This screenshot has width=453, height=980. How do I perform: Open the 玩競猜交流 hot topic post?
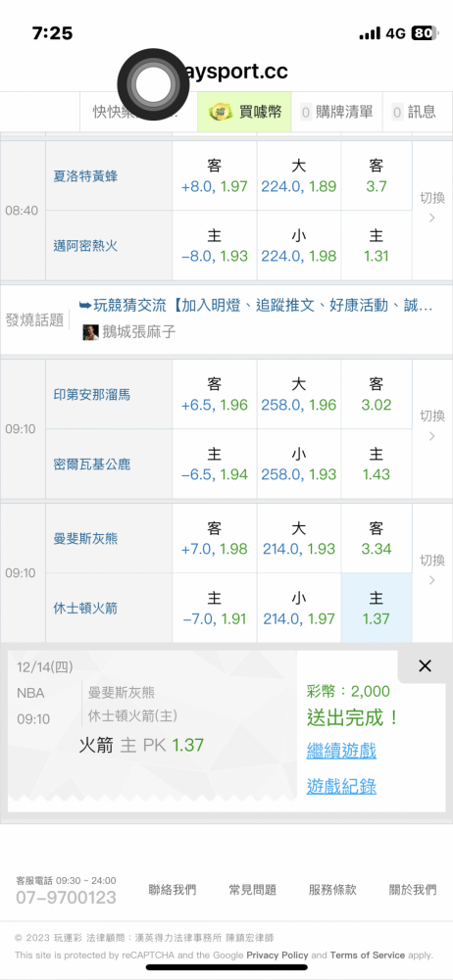(256, 306)
